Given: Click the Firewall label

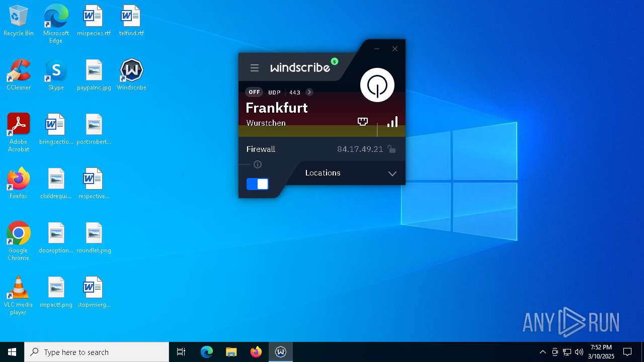Looking at the screenshot, I should tap(261, 149).
